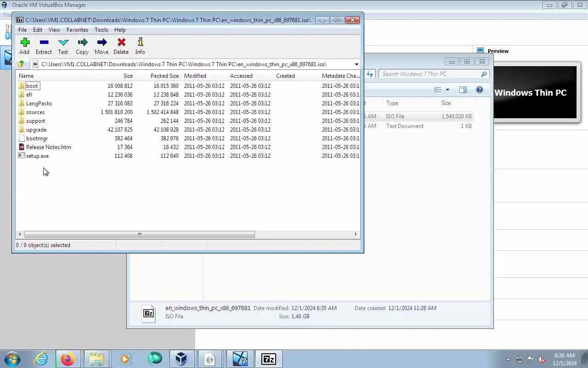Open the Edit menu in 7-Zip

tap(38, 30)
